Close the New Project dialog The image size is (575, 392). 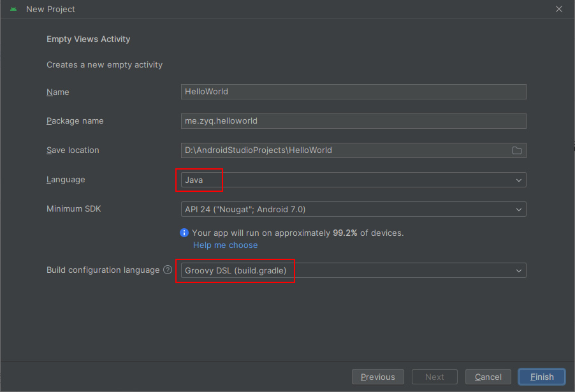(x=559, y=10)
